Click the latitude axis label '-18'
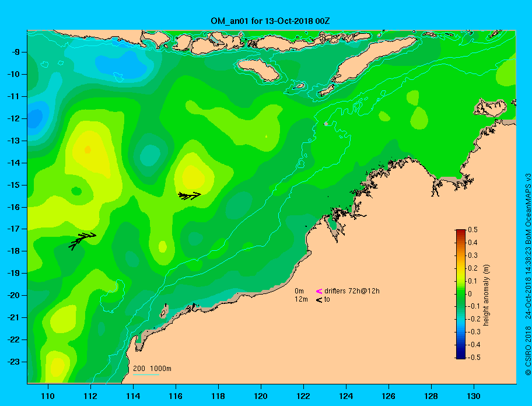532x406 pixels. (14, 251)
